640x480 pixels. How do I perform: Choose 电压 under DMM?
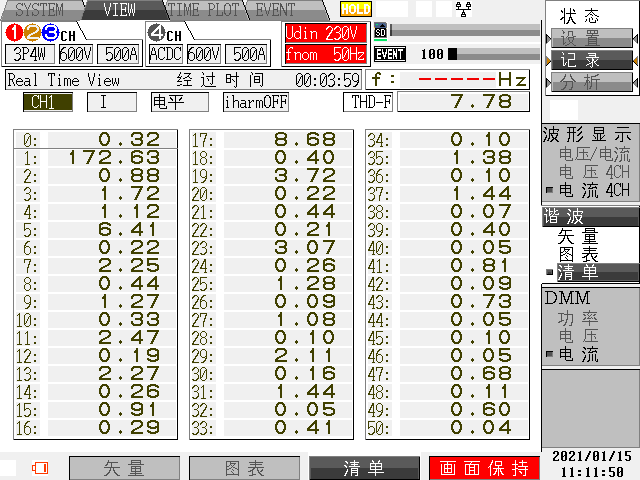(578, 336)
